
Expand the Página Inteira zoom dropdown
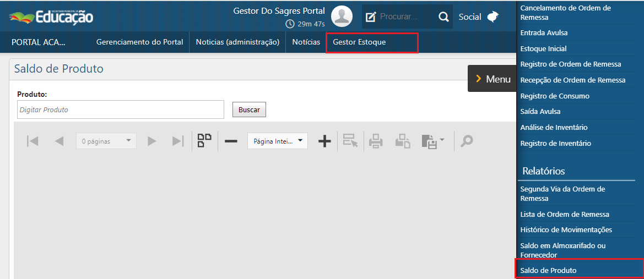coord(278,141)
